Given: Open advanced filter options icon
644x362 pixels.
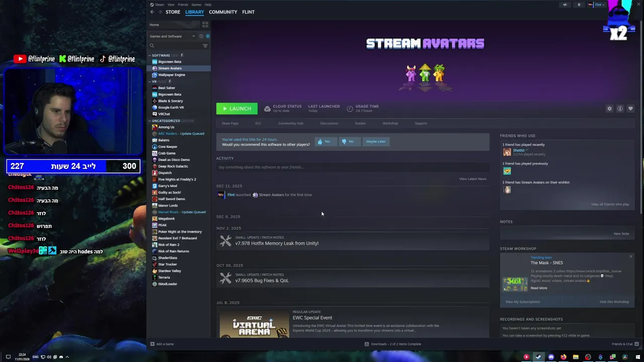Looking at the screenshot, I should (x=205, y=46).
